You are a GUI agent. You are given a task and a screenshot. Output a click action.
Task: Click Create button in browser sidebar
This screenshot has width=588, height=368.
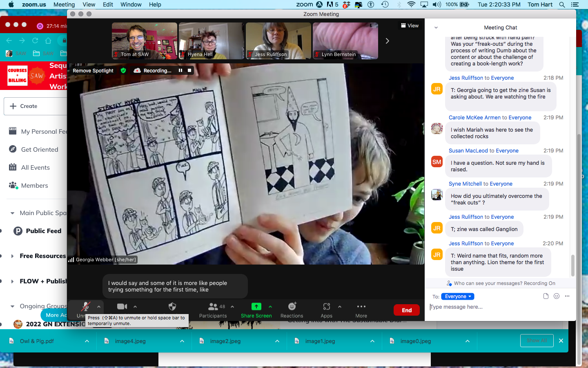(36, 106)
